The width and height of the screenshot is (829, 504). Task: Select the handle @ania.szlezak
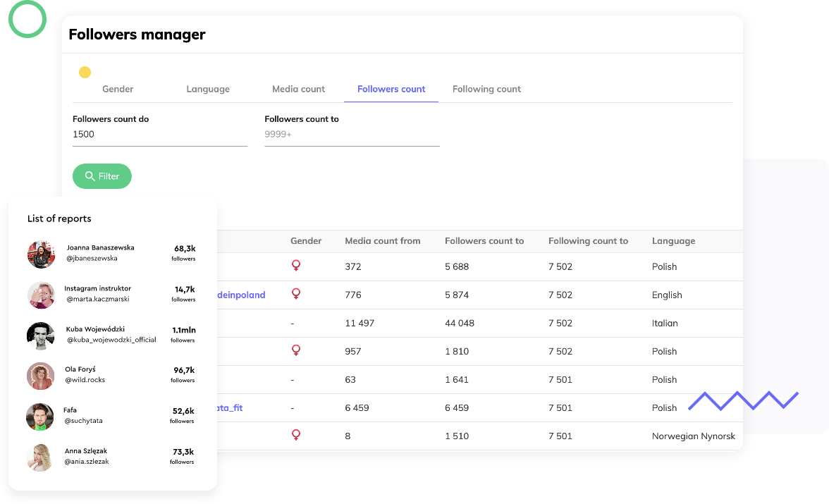coord(87,461)
